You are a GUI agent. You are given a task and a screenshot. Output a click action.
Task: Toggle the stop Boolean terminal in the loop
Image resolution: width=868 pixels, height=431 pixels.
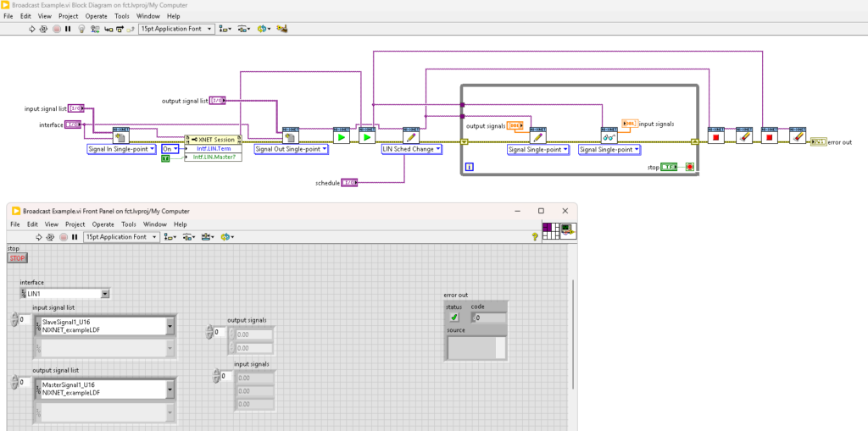(668, 167)
